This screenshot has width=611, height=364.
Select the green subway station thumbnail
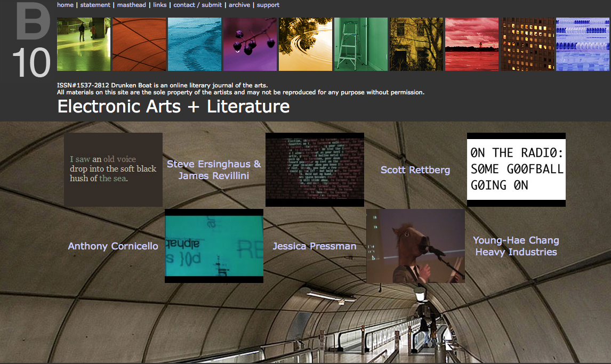point(84,44)
